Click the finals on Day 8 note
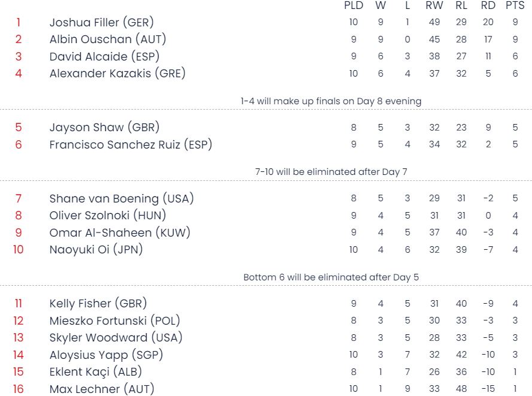Viewport: 532px width, 396px height. [x=331, y=101]
